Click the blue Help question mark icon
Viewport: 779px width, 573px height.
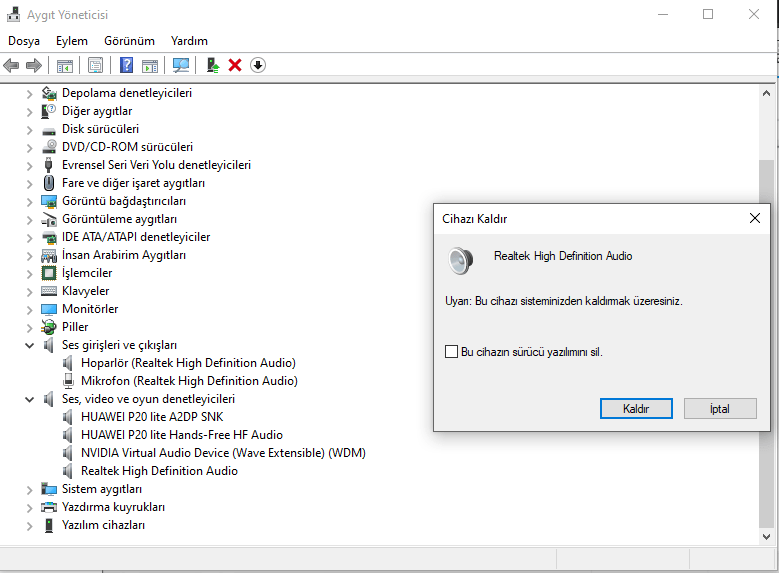point(127,65)
